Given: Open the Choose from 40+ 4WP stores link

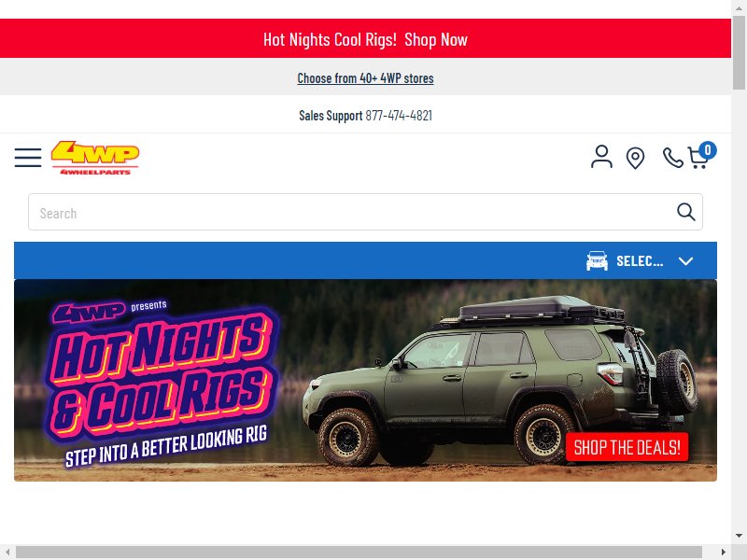Looking at the screenshot, I should click(x=365, y=78).
